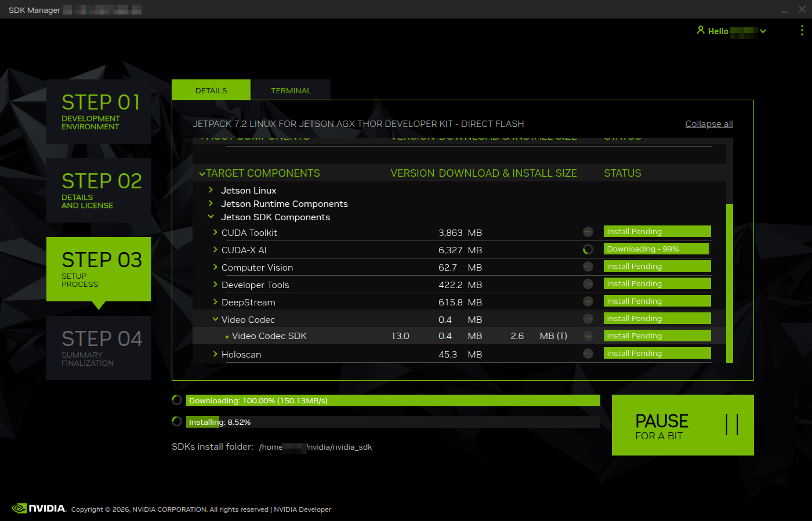Select the Video Codec SDK row label

(269, 336)
